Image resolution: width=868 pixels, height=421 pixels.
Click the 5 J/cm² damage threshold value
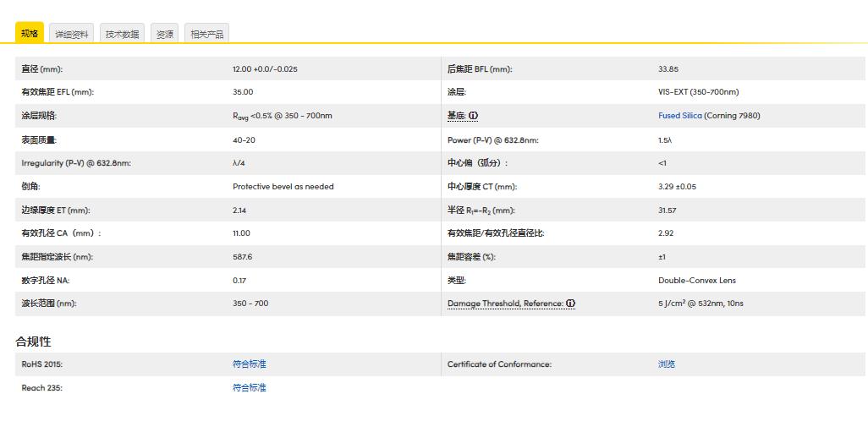click(x=700, y=303)
